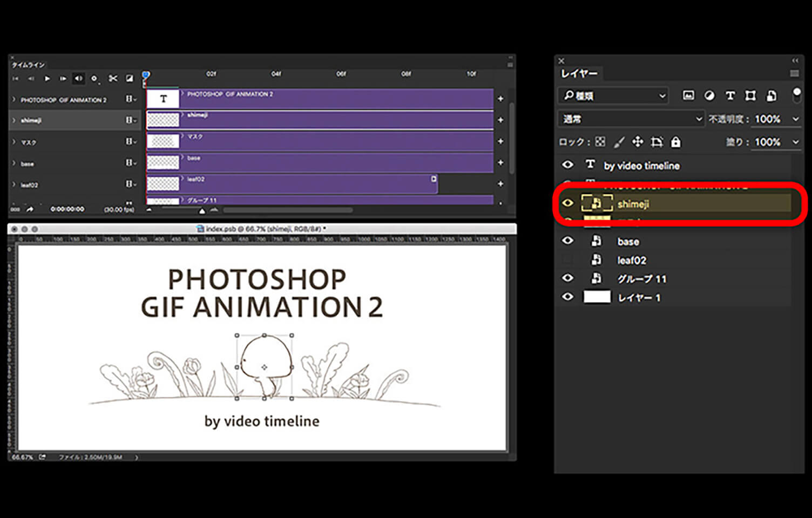The width and height of the screenshot is (812, 518).
Task: Add media to leaf02 track
Action: click(500, 184)
